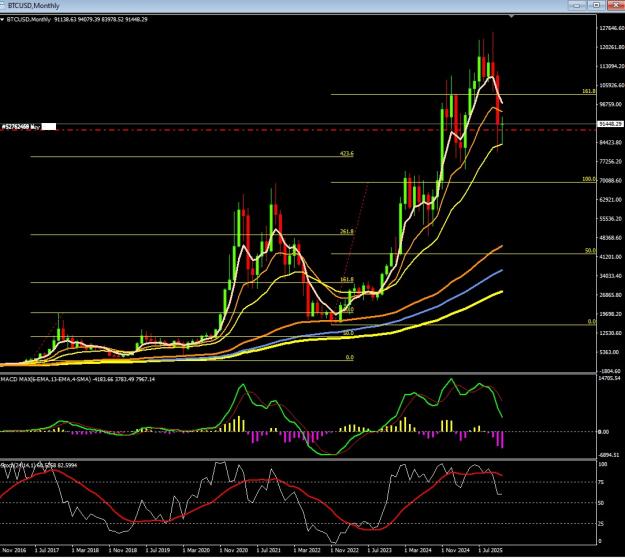Click time axis label 1 Jul 2017
625x558 pixels.
[47, 550]
